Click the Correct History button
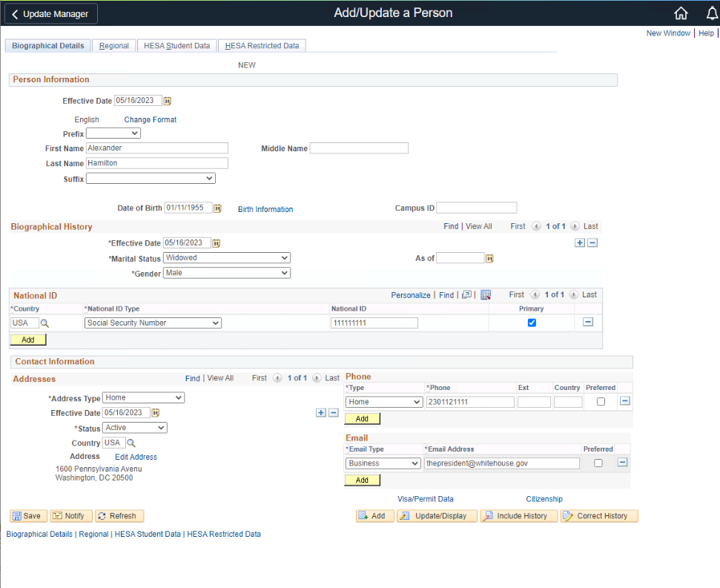Screen dimensions: 720x588 coord(599,516)
